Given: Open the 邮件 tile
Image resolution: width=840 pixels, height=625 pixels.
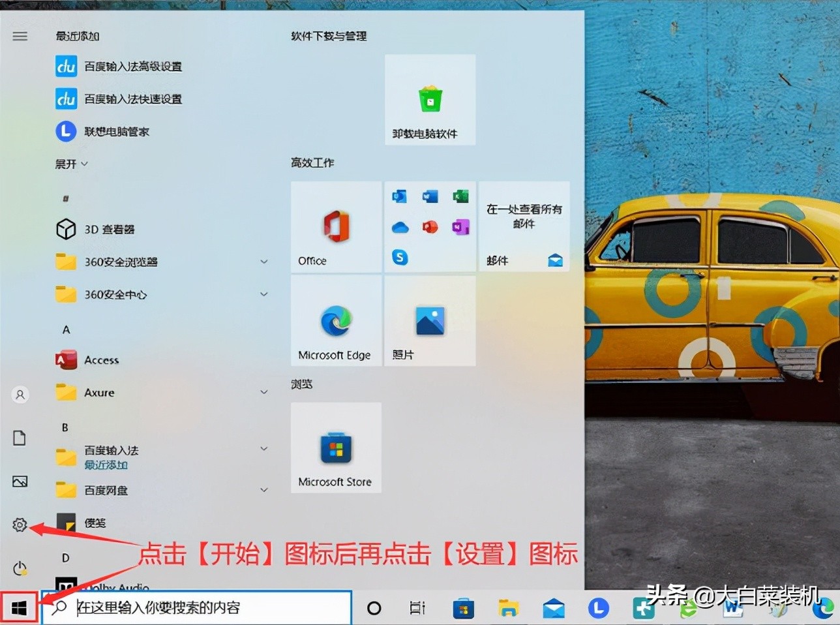Looking at the screenshot, I should [x=524, y=226].
